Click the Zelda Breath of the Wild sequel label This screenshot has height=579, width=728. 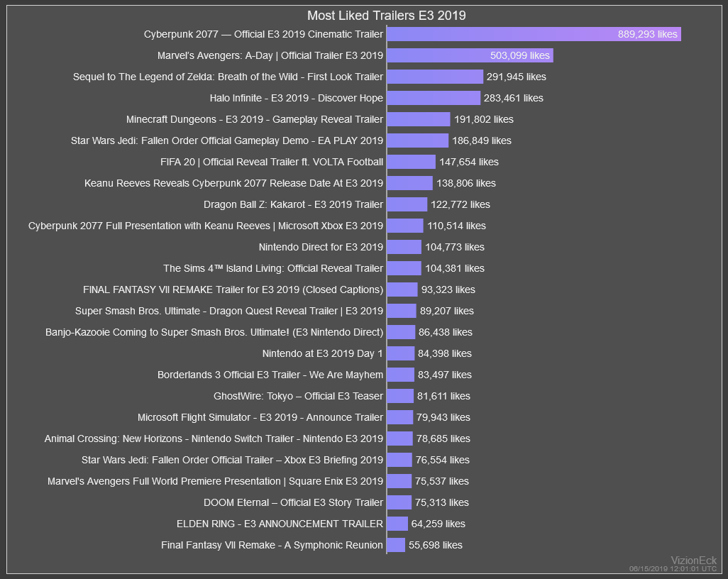tap(228, 77)
